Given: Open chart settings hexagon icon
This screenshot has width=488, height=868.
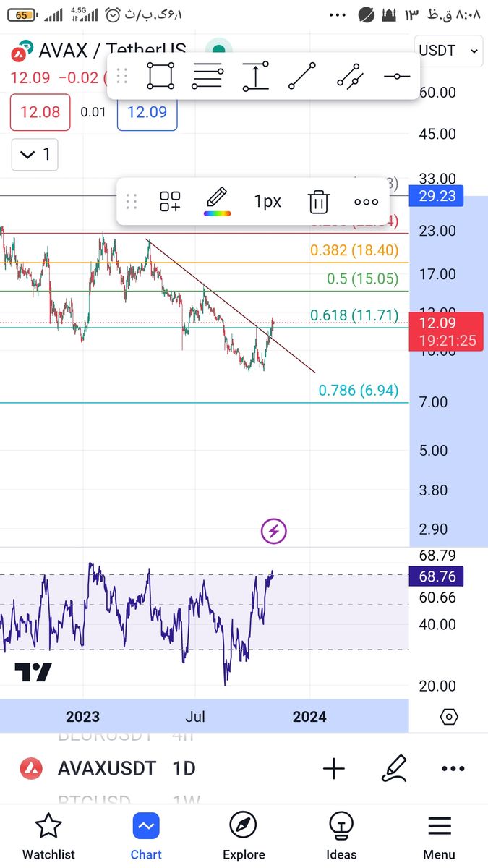Looking at the screenshot, I should [x=449, y=717].
